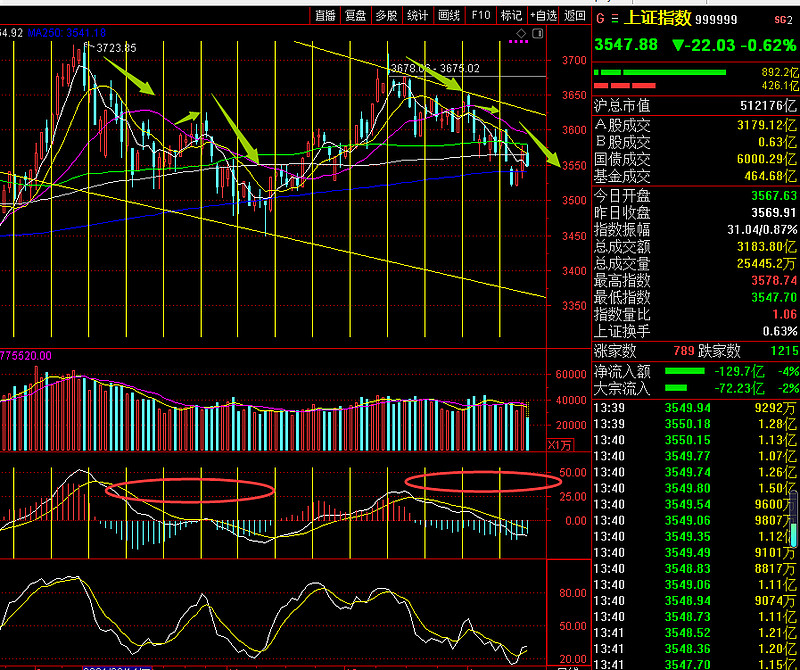The width and height of the screenshot is (800, 670).
Task: Switch to 多股 multi-stock view
Action: pos(386,15)
